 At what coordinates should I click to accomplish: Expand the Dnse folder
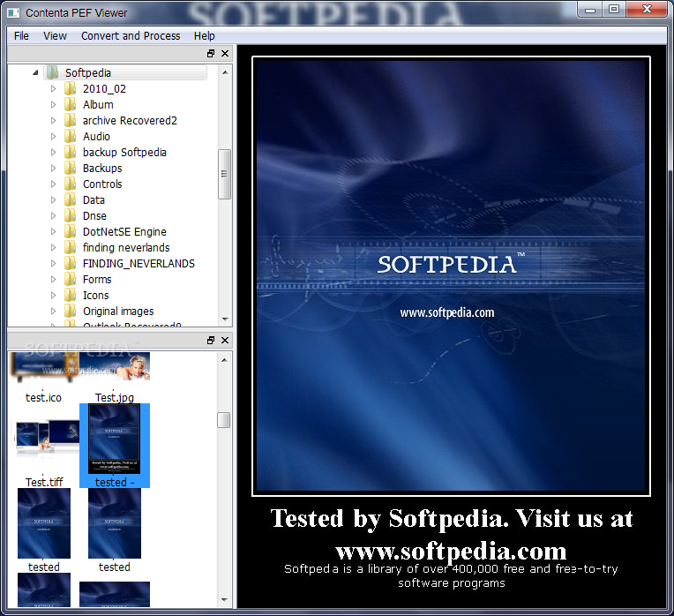point(53,216)
